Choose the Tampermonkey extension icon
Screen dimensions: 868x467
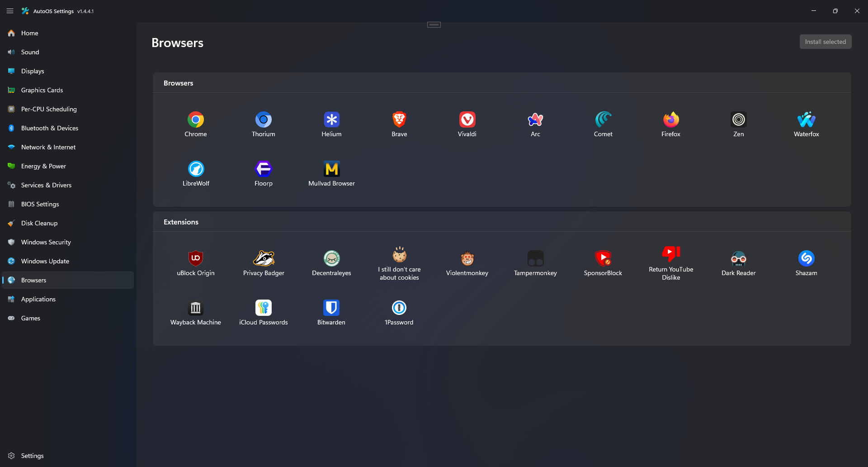click(x=535, y=258)
